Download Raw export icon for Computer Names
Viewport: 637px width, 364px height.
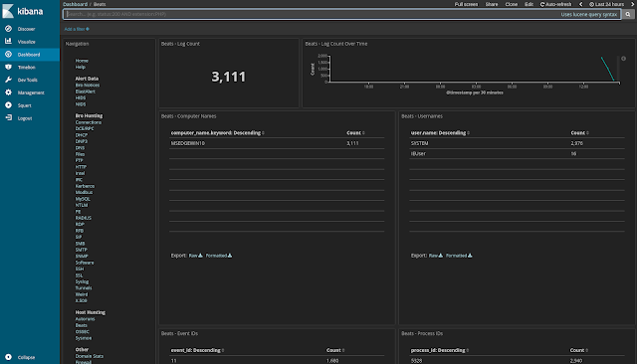[200, 256]
